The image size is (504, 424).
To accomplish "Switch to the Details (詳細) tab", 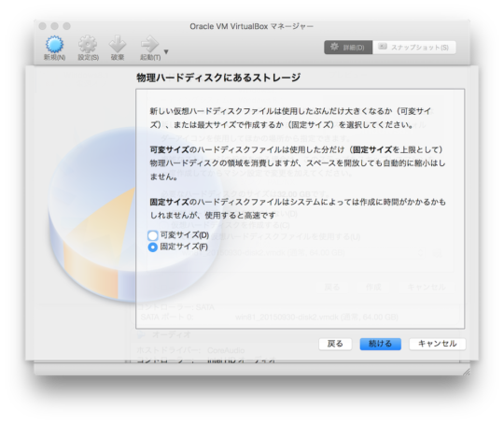I will (348, 48).
